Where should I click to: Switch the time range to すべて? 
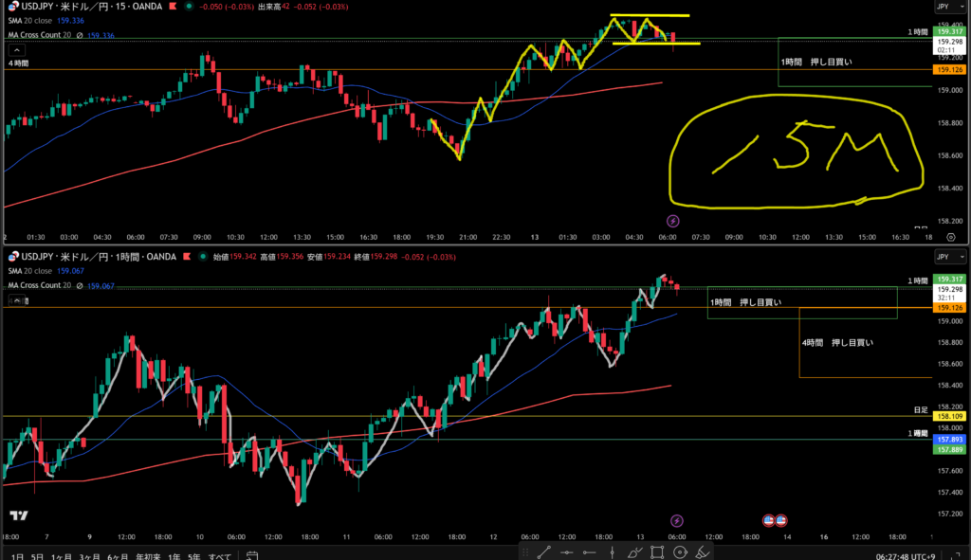[x=218, y=554]
